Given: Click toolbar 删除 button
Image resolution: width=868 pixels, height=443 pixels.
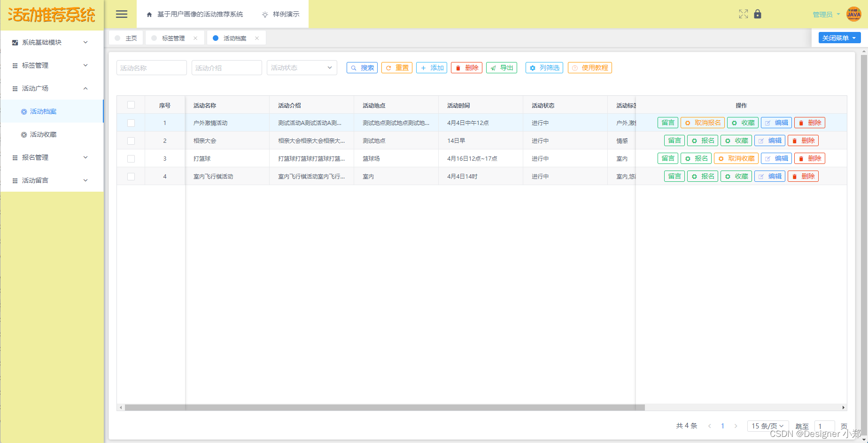Looking at the screenshot, I should [466, 68].
